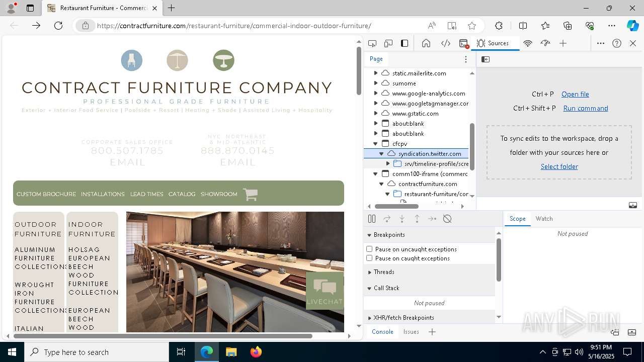Select the Scope tab

point(517,219)
